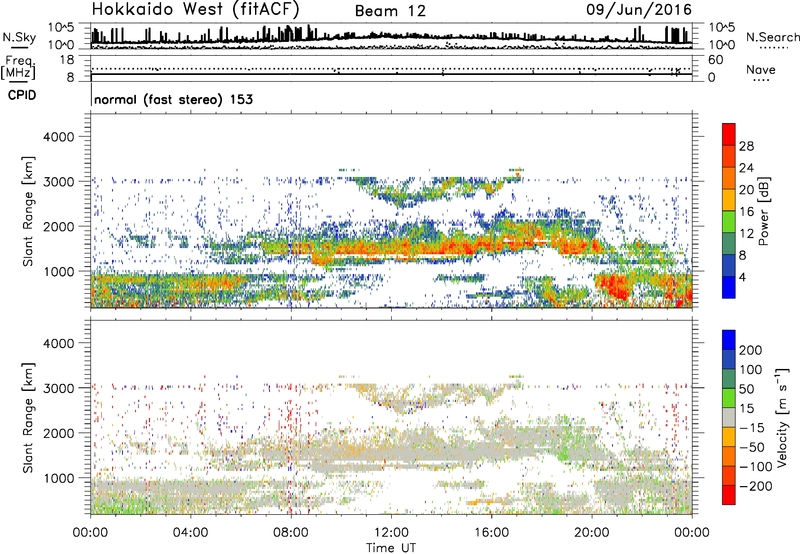This screenshot has width=800, height=554.
Task: Click the '12:00' time tick label
Action: (391, 533)
